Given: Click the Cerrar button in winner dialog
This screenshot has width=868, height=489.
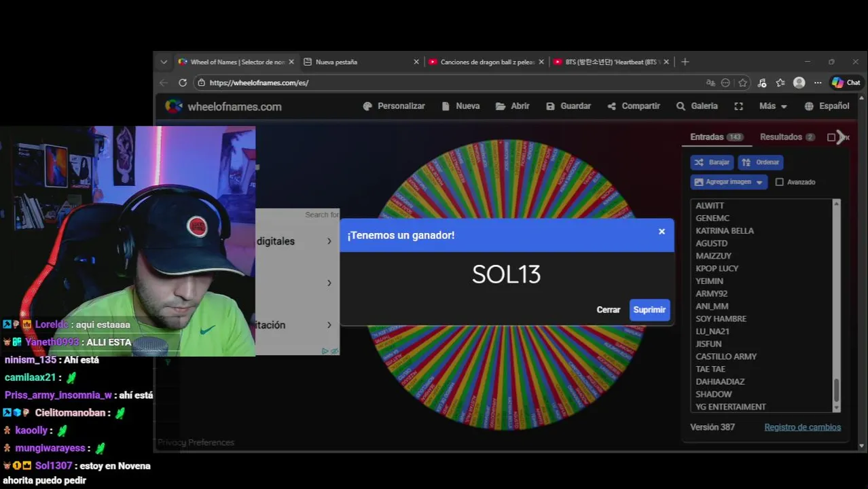Looking at the screenshot, I should [608, 310].
